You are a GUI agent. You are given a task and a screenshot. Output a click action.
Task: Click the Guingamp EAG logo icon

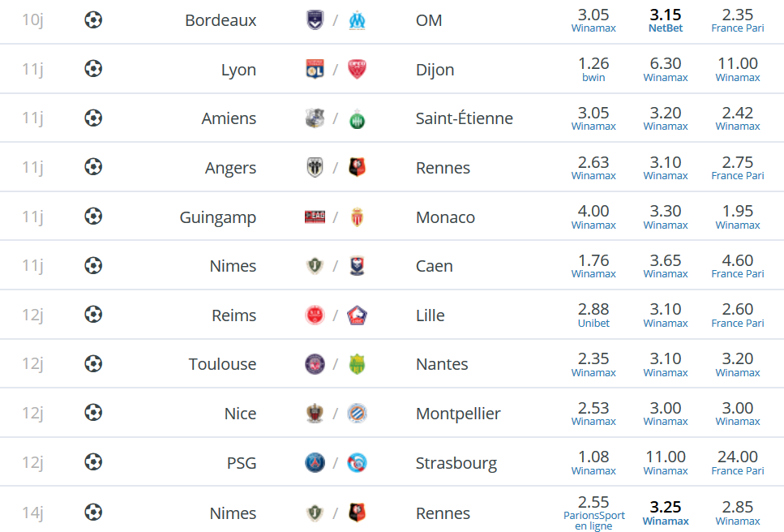click(x=315, y=217)
